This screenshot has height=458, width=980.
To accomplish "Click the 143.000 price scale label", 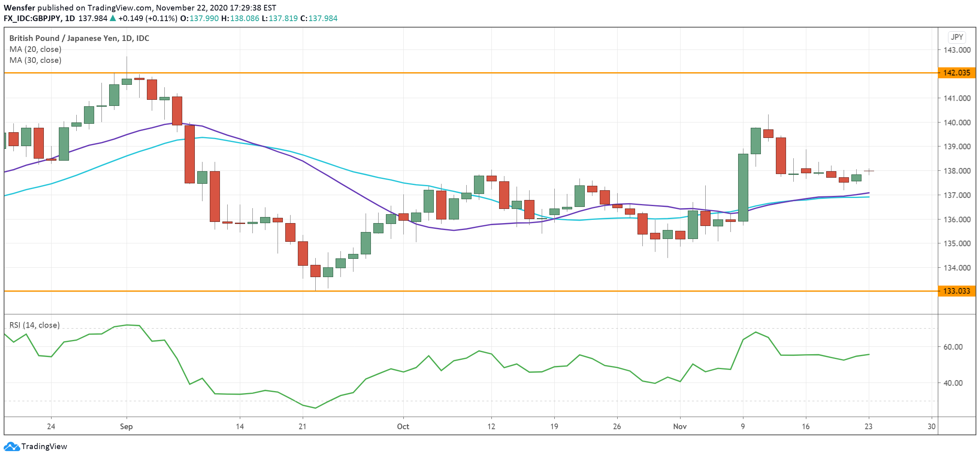I will [x=956, y=50].
